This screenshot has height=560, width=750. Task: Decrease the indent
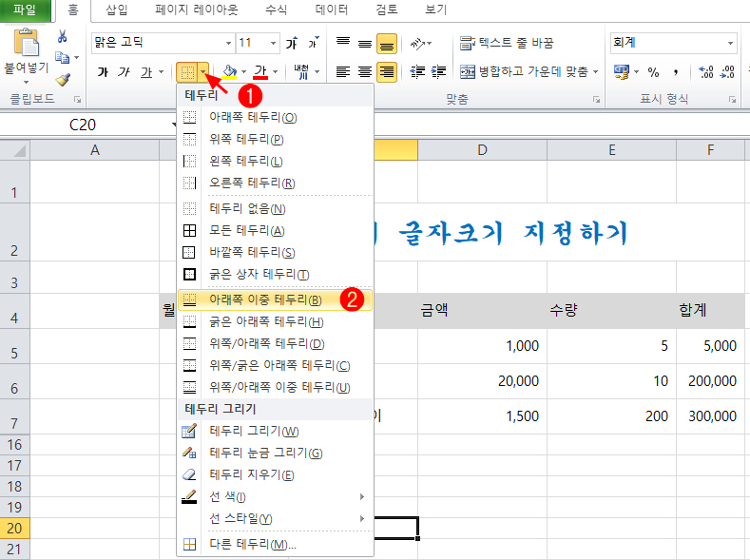point(417,72)
